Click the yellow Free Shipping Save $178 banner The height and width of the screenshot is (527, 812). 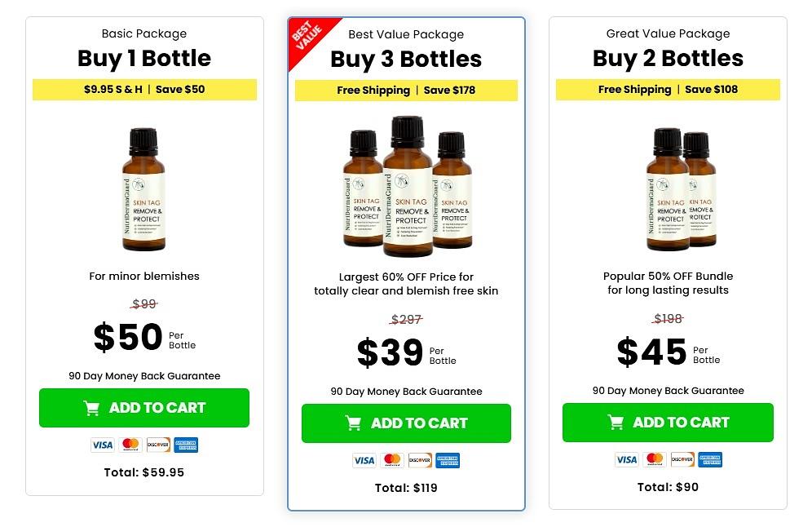(x=406, y=91)
